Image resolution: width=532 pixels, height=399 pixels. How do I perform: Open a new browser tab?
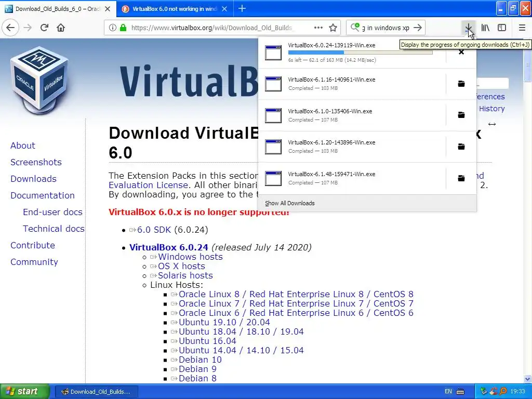pyautogui.click(x=242, y=8)
